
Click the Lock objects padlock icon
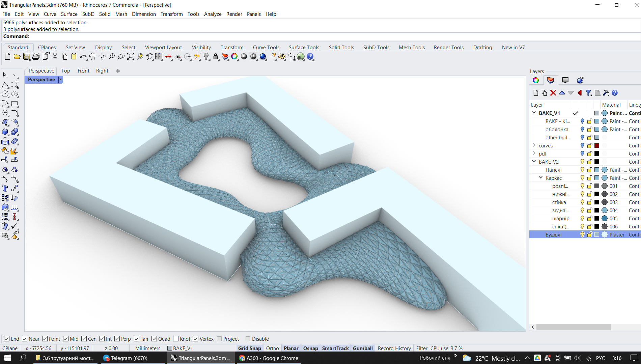point(216,57)
